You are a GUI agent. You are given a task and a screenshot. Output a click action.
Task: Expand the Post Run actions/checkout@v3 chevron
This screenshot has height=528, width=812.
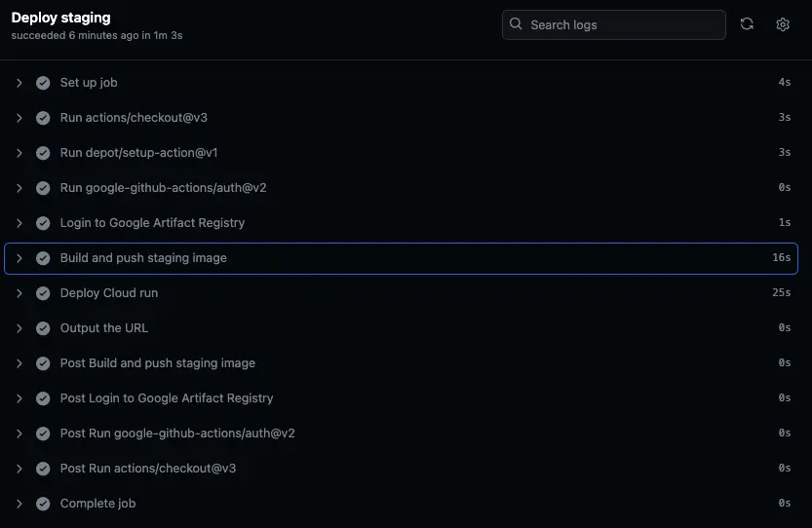19,469
